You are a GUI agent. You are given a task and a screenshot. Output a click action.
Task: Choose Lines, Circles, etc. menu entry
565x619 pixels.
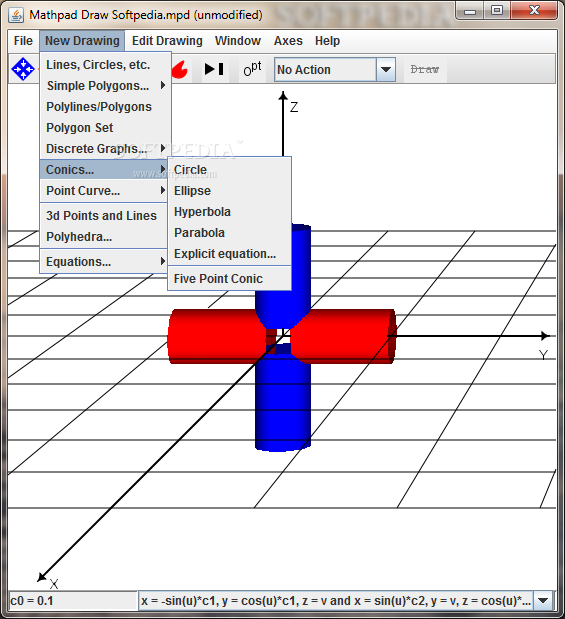click(105, 65)
